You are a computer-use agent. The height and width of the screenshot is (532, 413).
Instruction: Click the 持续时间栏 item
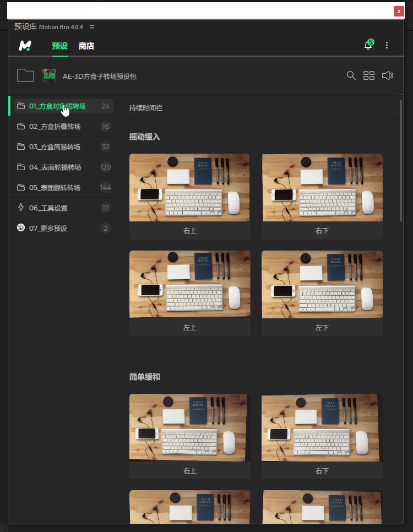[146, 108]
